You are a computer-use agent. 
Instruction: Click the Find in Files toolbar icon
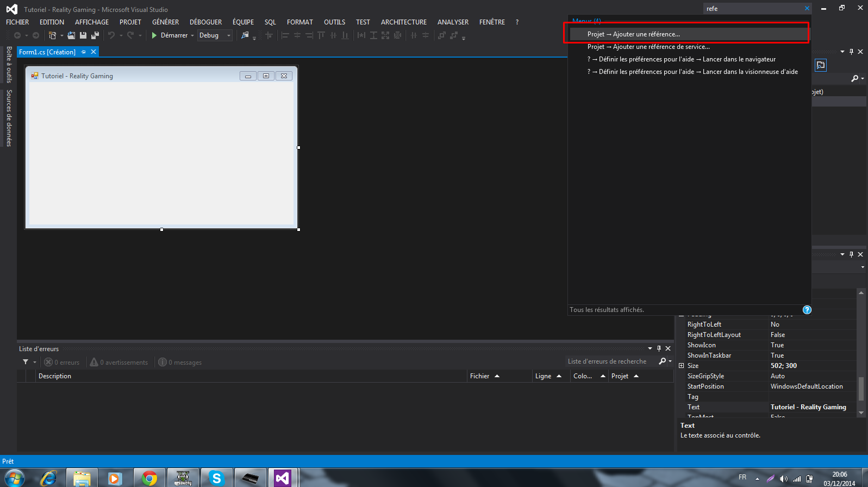point(245,35)
